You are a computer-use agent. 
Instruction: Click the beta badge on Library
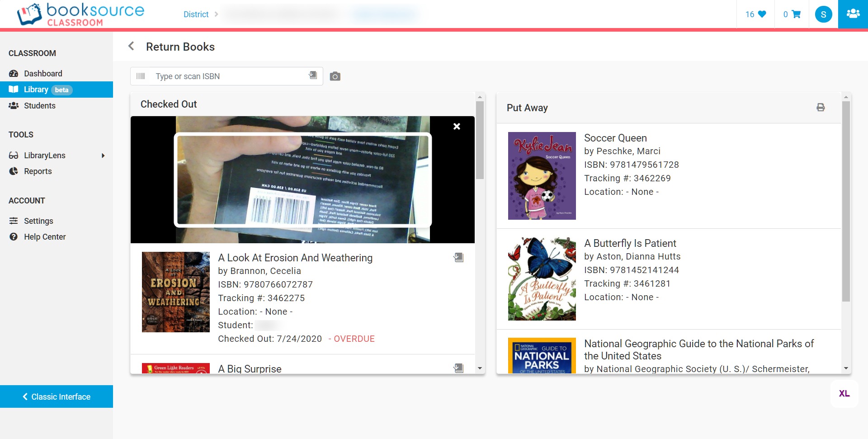61,90
